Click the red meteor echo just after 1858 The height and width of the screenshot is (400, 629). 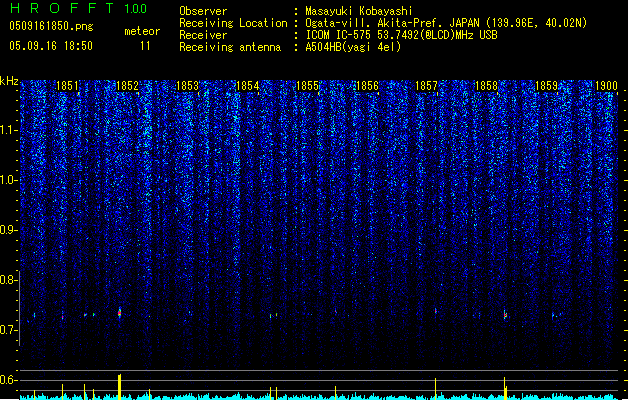tap(505, 315)
